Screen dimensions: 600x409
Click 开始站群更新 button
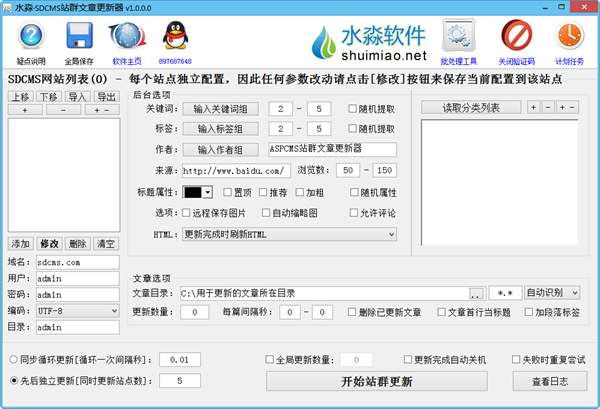click(377, 381)
